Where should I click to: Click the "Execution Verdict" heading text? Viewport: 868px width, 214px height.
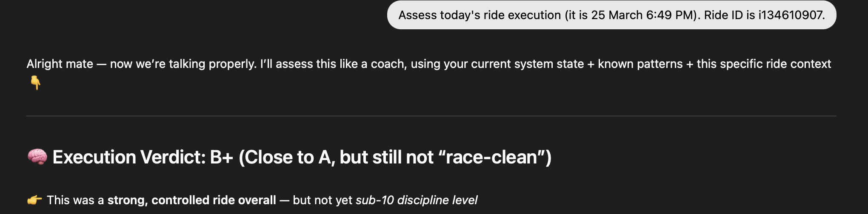129,157
